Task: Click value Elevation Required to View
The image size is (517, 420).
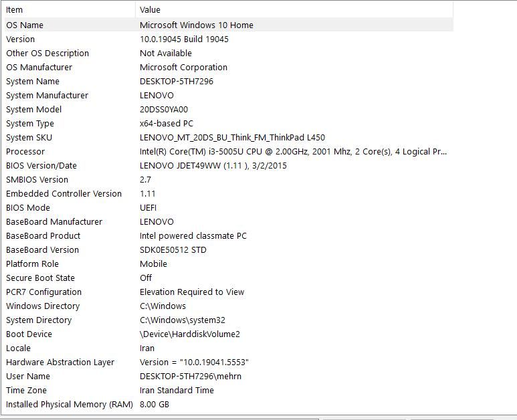Action: click(192, 292)
